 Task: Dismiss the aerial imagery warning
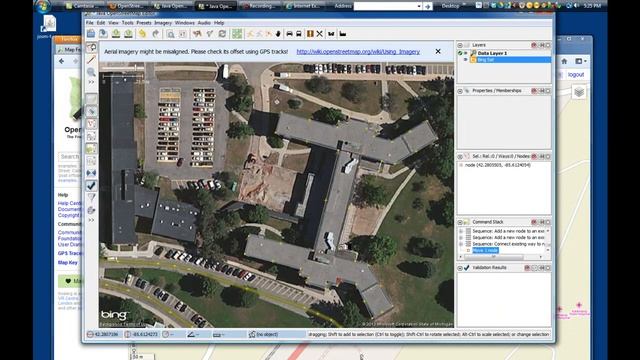(438, 51)
